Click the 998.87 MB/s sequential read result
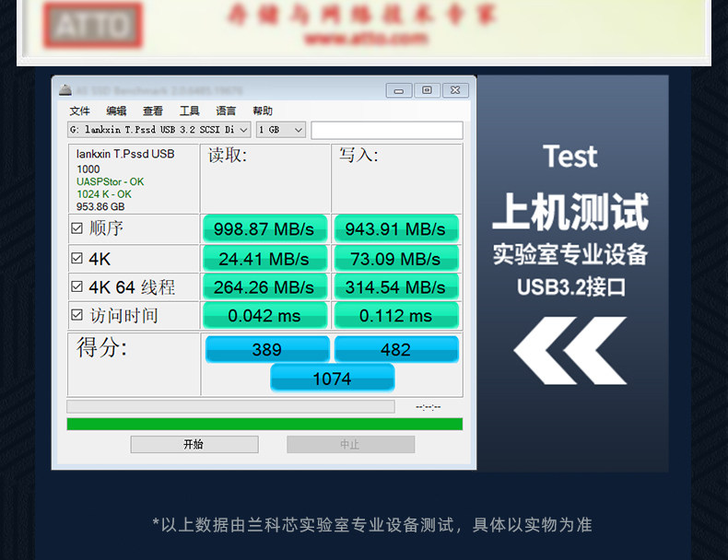The image size is (728, 560). tap(264, 228)
